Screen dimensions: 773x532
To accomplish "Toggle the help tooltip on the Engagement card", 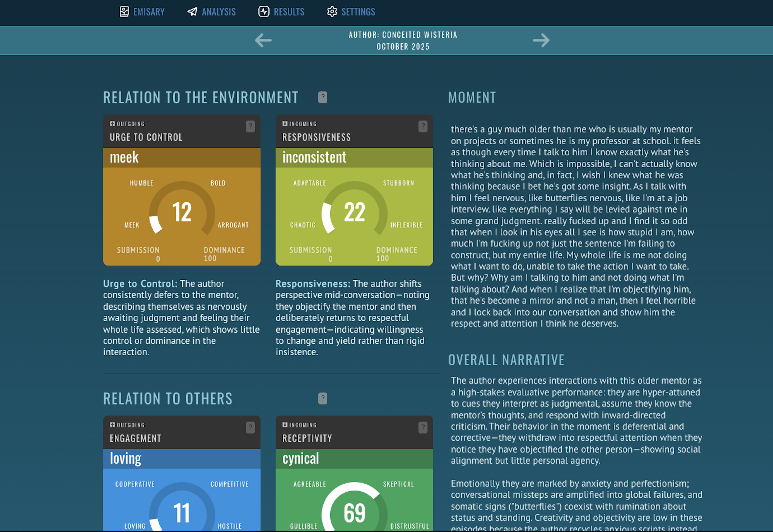I will point(251,427).
